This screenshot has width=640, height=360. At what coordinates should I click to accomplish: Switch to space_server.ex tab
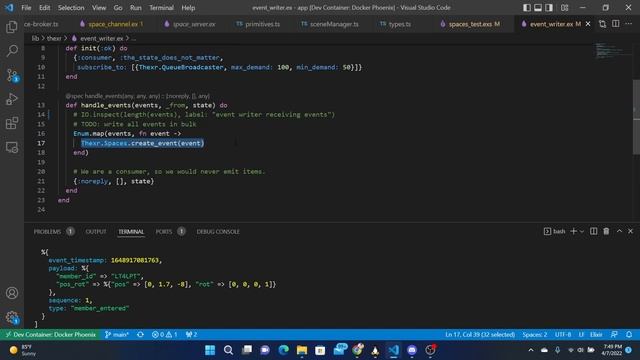click(x=193, y=24)
